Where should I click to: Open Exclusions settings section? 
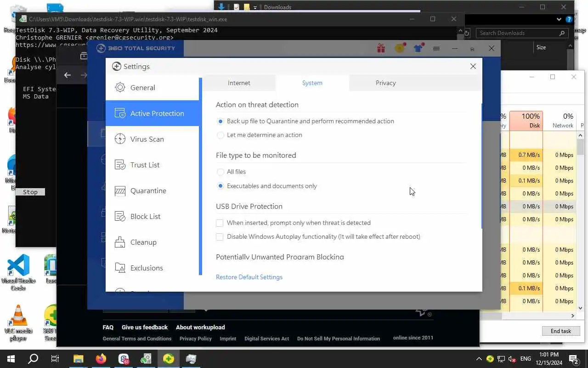point(152,268)
